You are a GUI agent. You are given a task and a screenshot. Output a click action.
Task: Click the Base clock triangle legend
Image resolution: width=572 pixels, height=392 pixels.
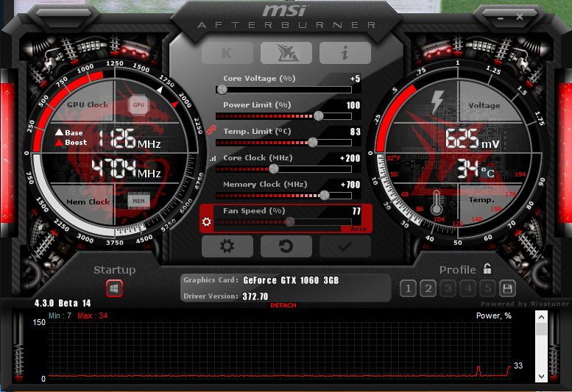click(69, 132)
